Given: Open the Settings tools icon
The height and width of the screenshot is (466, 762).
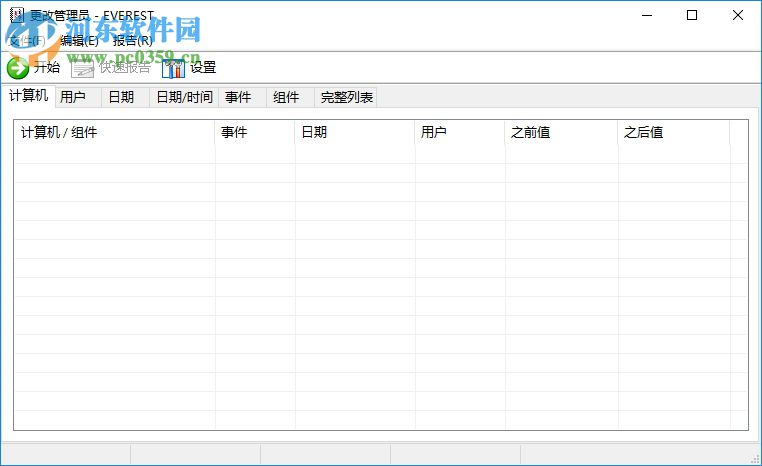Looking at the screenshot, I should point(173,68).
